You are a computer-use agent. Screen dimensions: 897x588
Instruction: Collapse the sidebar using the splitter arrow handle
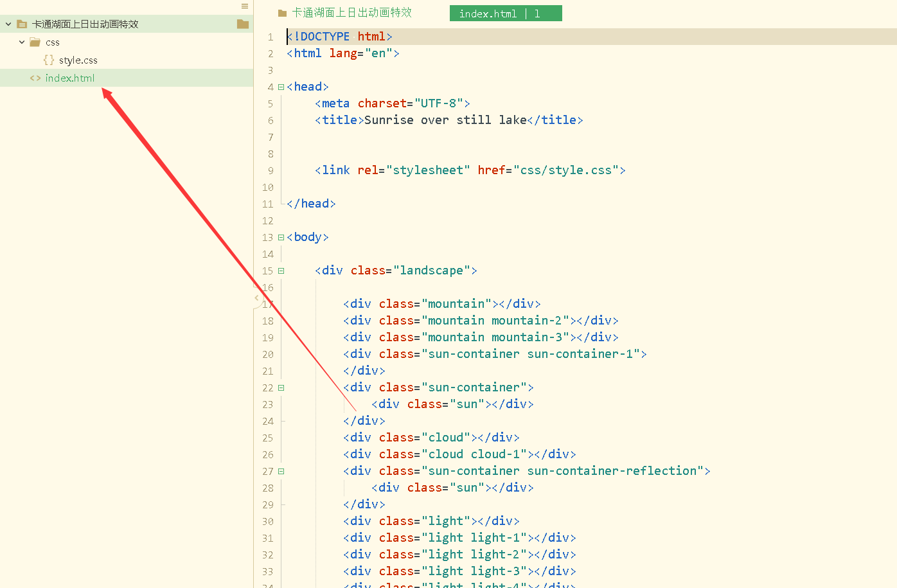(x=256, y=298)
